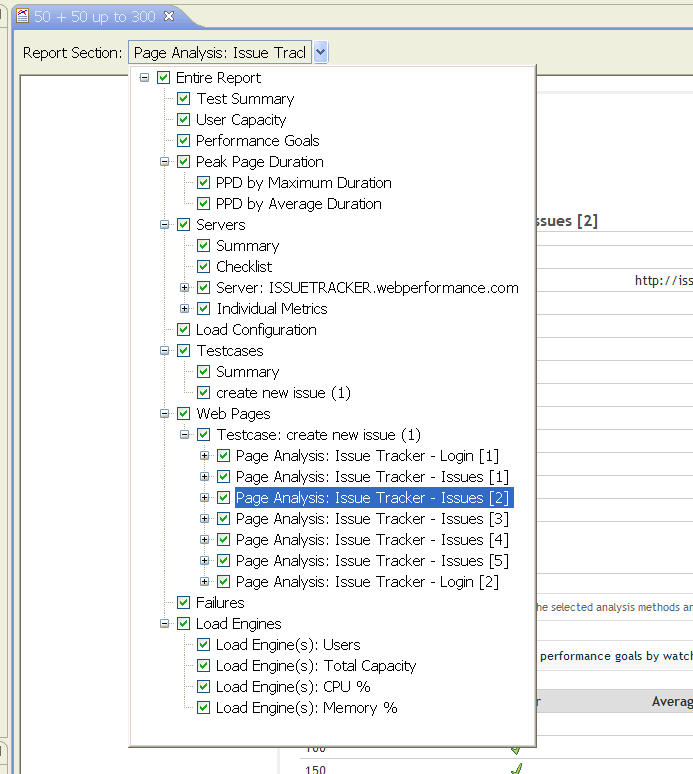693x774 pixels.
Task: Collapse Testcase: create new issue (1) node
Action: point(185,434)
